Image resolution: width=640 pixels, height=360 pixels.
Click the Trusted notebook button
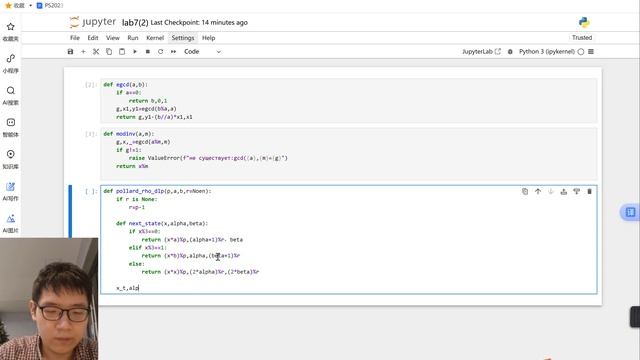[582, 38]
